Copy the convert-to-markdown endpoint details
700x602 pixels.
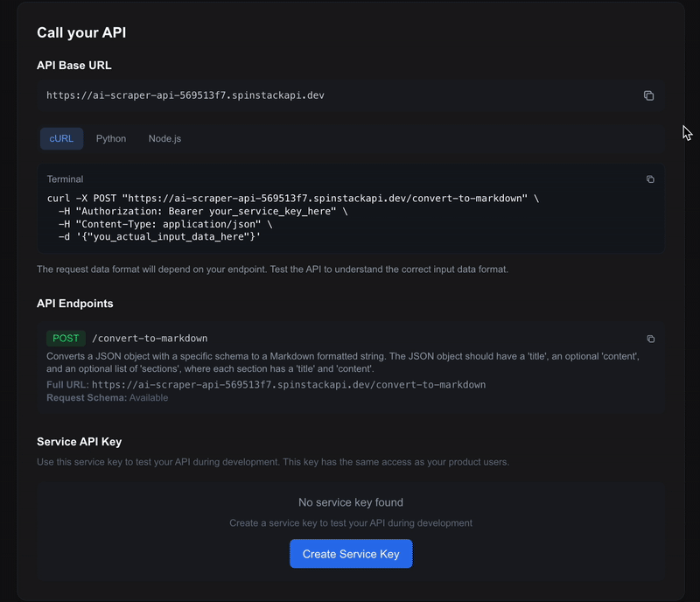(x=649, y=338)
